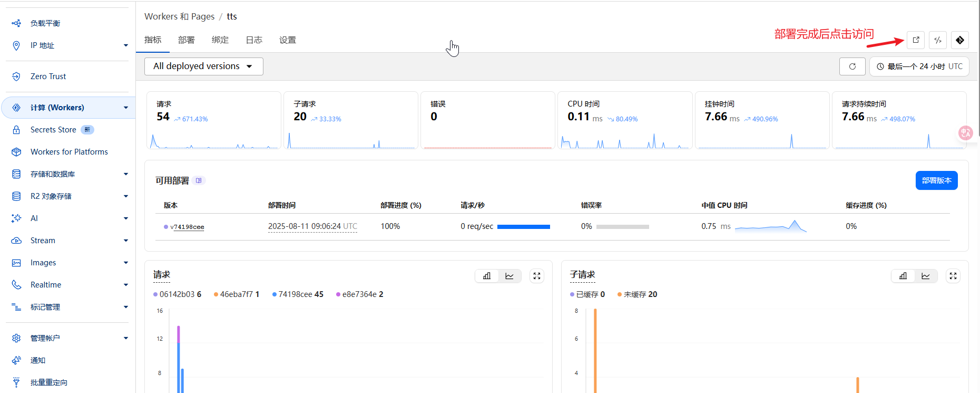The height and width of the screenshot is (393, 980).
Task: Toggle 未缓存 series in legend
Action: pos(638,294)
